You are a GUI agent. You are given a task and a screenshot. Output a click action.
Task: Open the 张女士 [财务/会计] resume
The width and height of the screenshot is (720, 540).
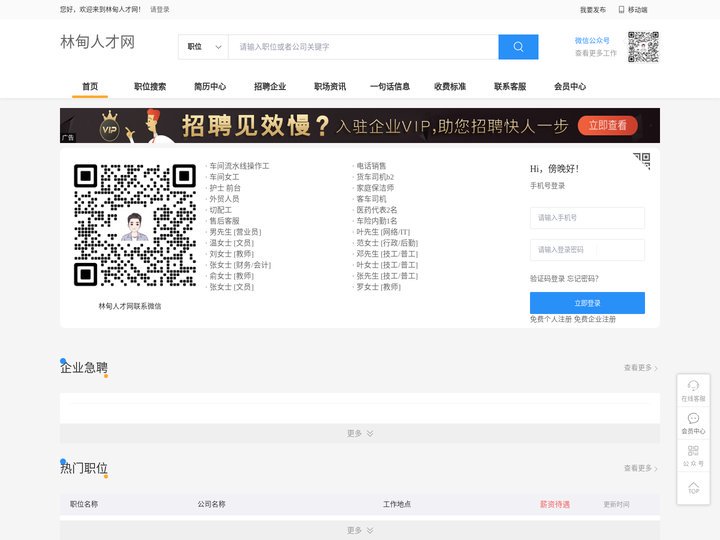pyautogui.click(x=240, y=265)
